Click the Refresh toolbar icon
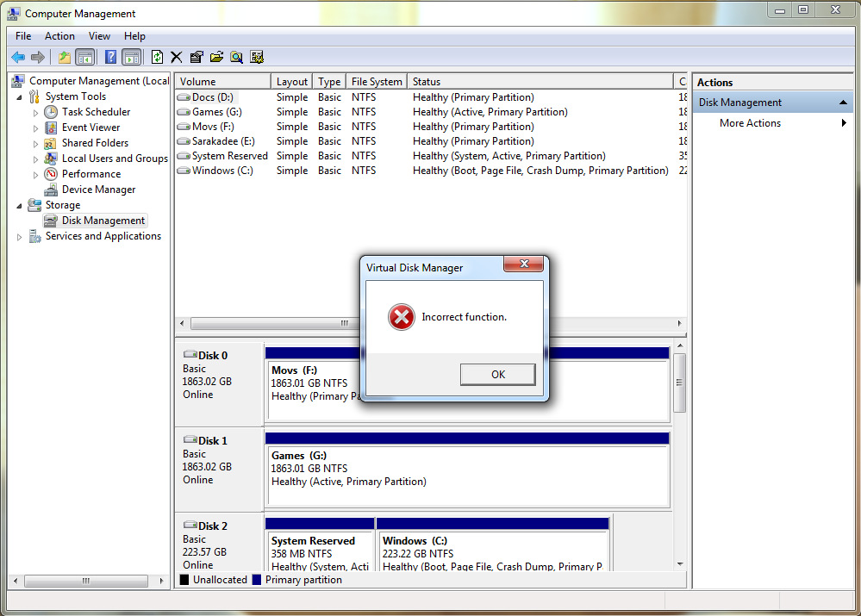Image resolution: width=861 pixels, height=616 pixels. 157,57
